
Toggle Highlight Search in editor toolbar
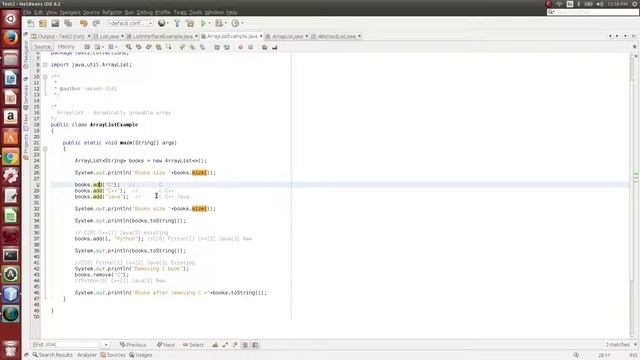pyautogui.click(x=159, y=47)
